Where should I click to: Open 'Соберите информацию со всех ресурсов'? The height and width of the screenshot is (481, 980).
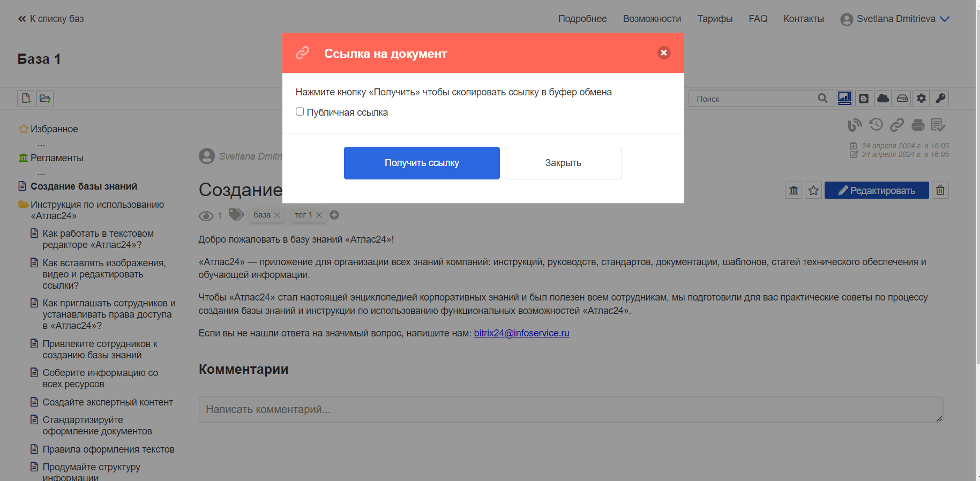(100, 378)
